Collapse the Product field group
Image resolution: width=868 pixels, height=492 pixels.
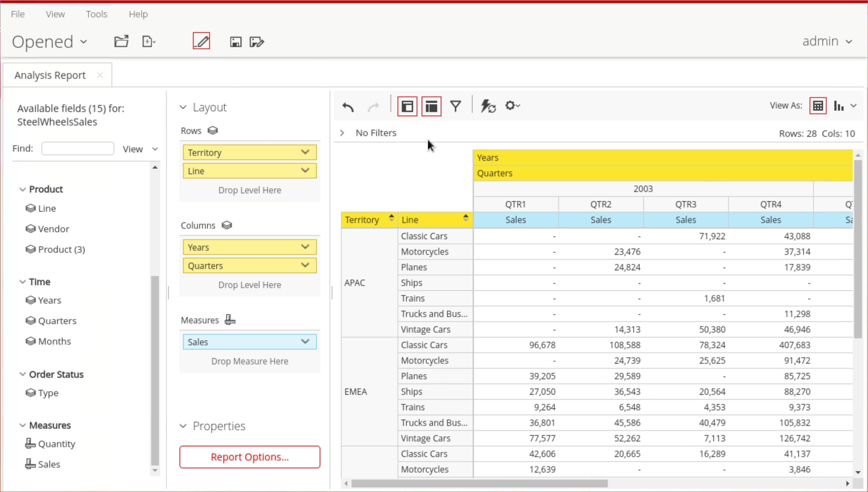pyautogui.click(x=23, y=189)
